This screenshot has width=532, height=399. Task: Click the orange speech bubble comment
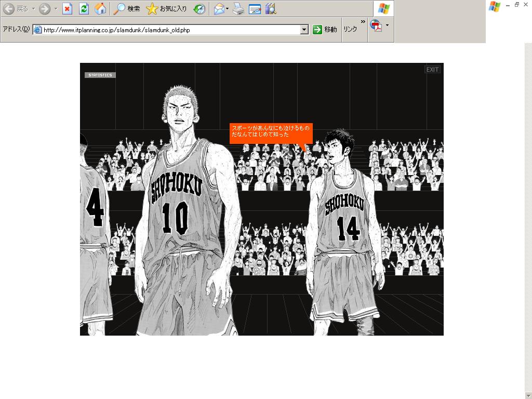pyautogui.click(x=271, y=134)
